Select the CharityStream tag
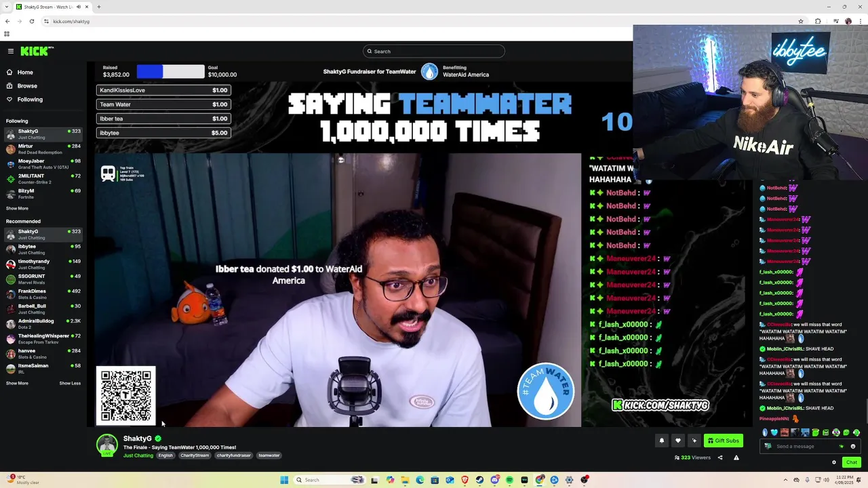The width and height of the screenshot is (868, 488). coord(195,455)
